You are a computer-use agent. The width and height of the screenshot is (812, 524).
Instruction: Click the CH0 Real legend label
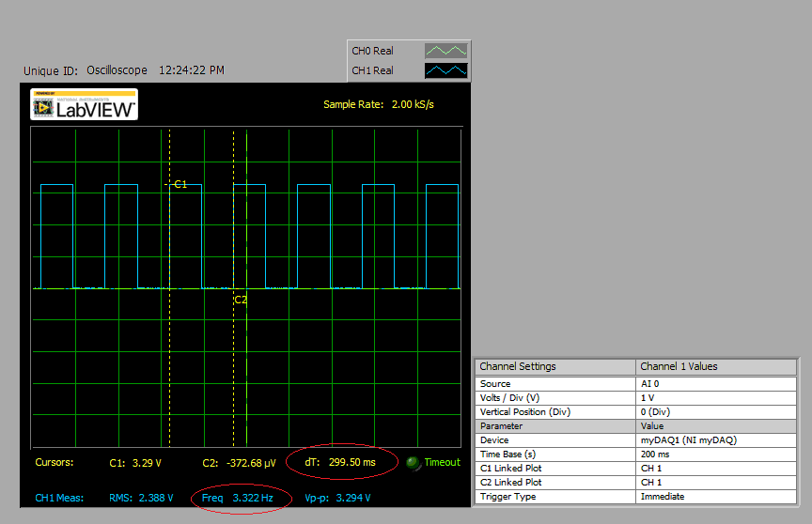[372, 51]
